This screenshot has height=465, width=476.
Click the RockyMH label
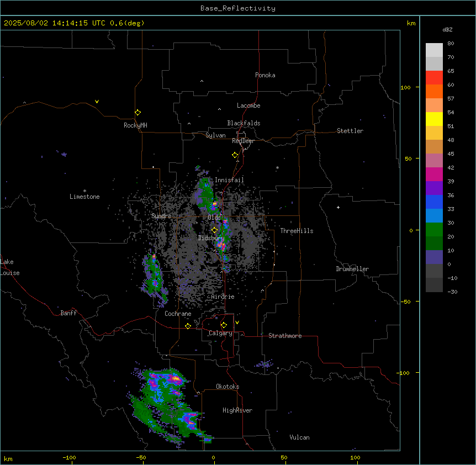pos(135,125)
